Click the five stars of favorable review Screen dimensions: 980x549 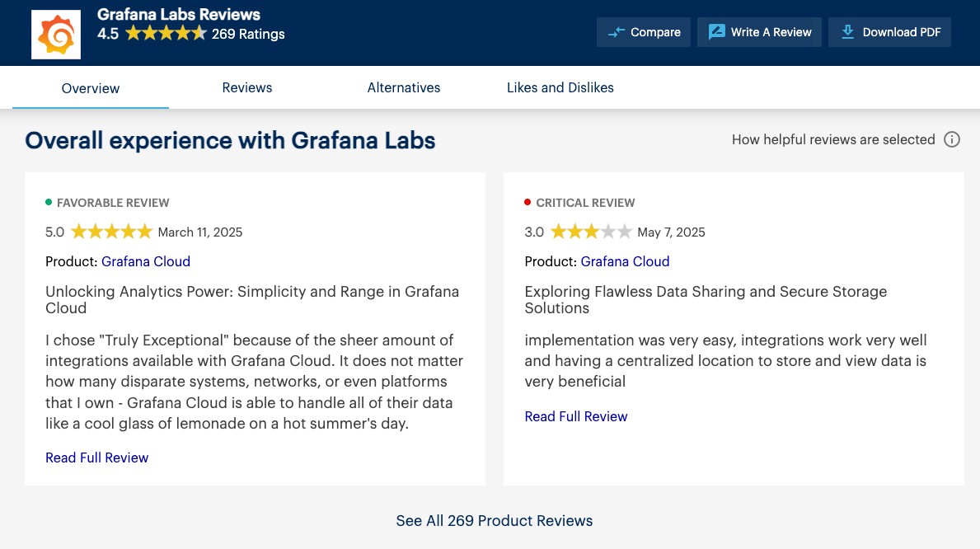point(112,232)
